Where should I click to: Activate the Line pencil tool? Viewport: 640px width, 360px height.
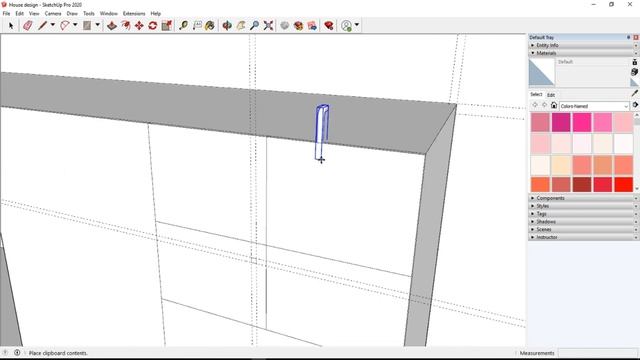point(42,25)
